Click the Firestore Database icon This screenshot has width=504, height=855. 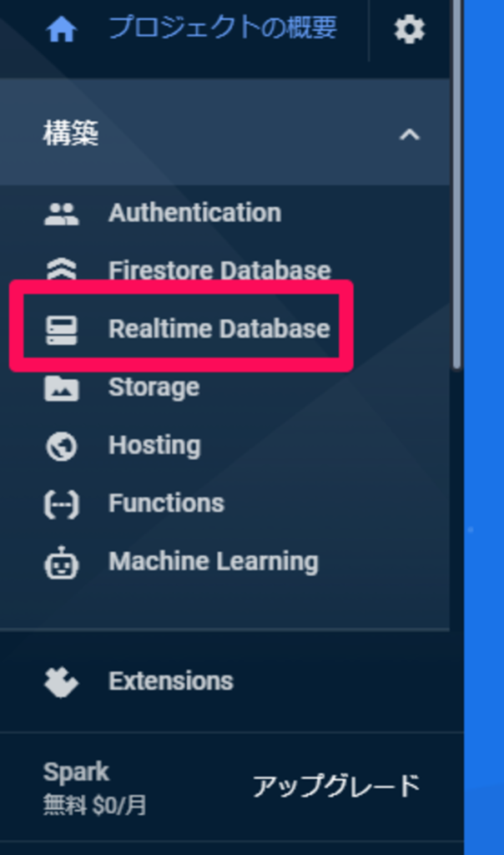click(x=61, y=269)
